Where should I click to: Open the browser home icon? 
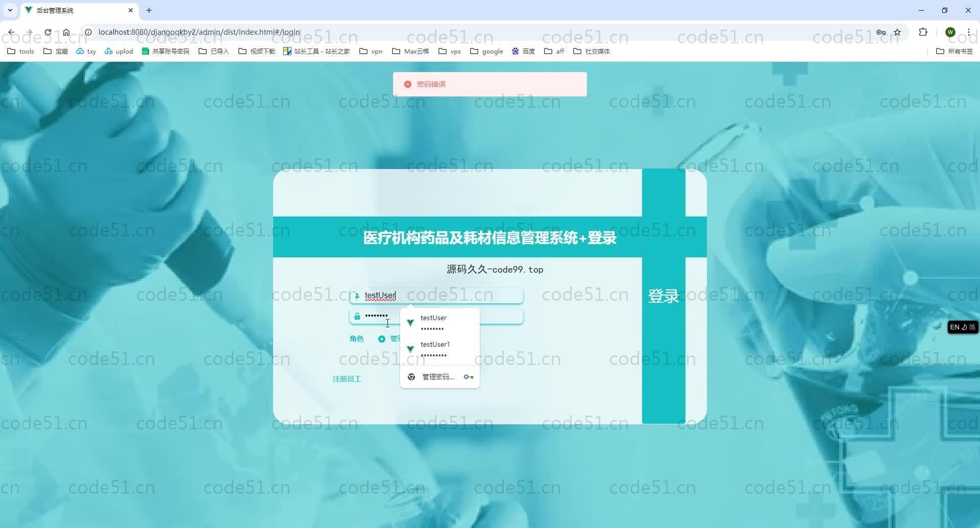[x=66, y=32]
